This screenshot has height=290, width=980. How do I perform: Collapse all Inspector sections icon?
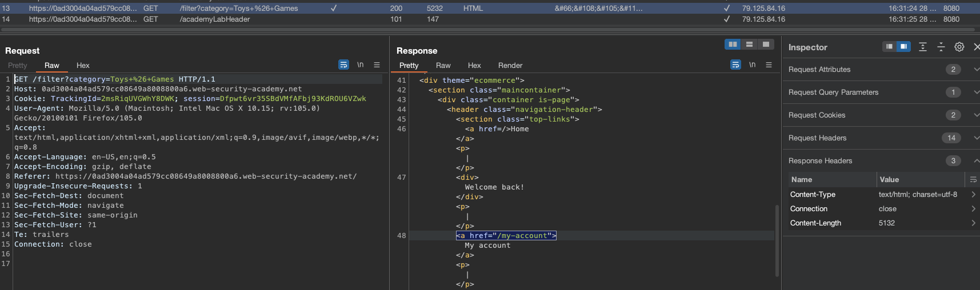(x=941, y=47)
